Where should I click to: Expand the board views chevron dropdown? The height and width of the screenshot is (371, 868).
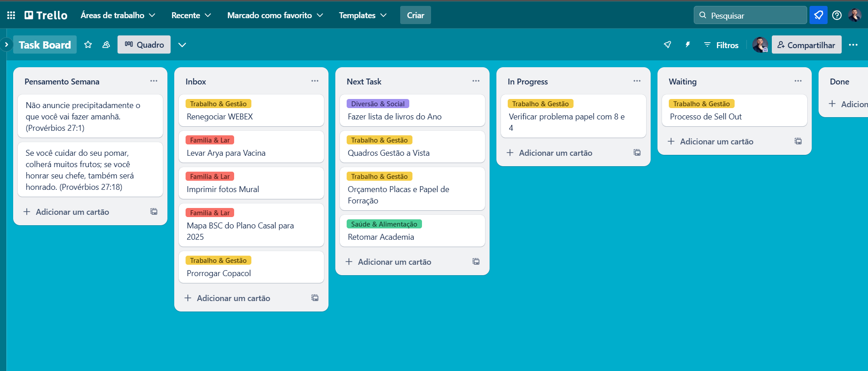[182, 45]
